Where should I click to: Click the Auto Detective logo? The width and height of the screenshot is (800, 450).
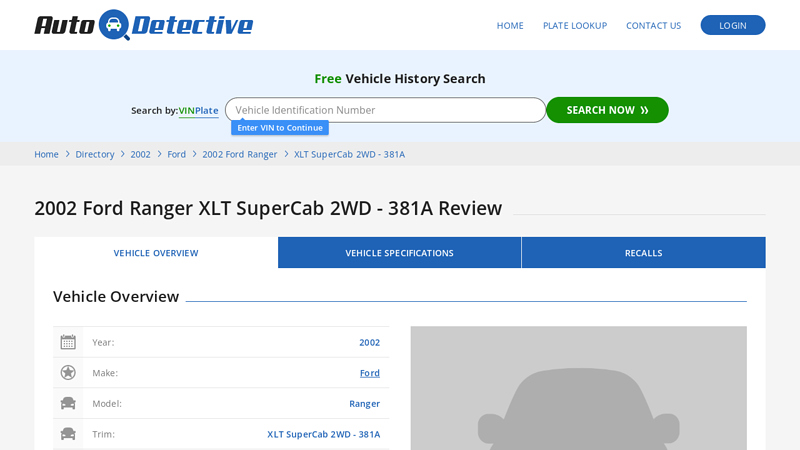143,25
